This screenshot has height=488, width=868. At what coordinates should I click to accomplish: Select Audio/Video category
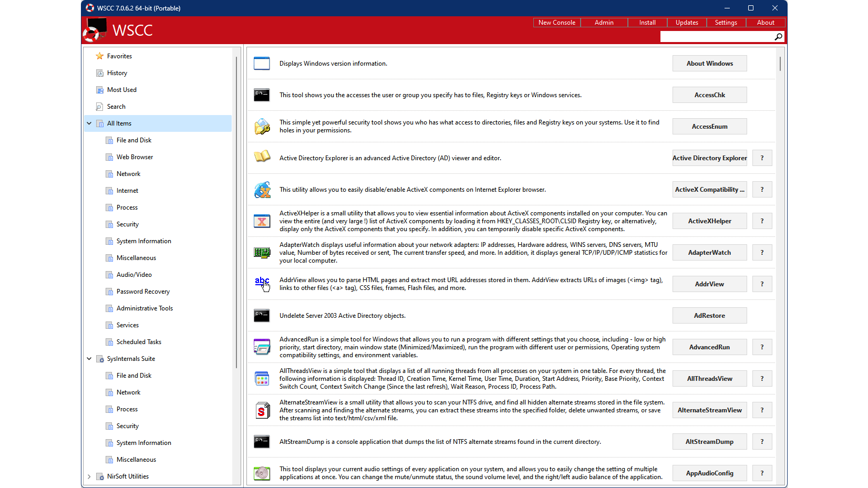click(134, 275)
